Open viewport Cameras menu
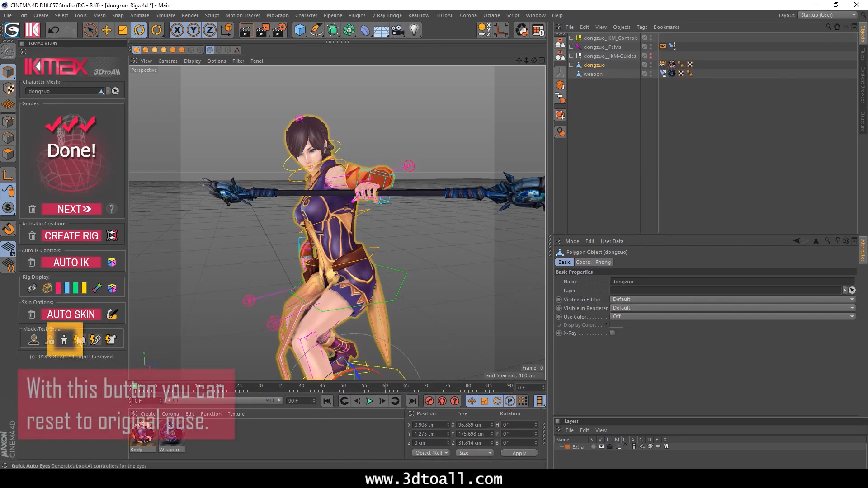Viewport: 868px width, 488px height. pyautogui.click(x=168, y=61)
